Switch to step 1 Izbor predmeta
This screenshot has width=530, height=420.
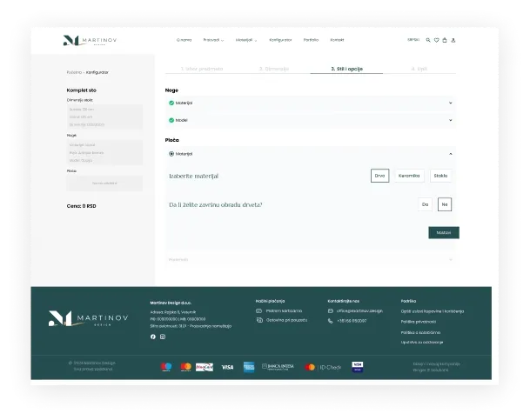202,69
